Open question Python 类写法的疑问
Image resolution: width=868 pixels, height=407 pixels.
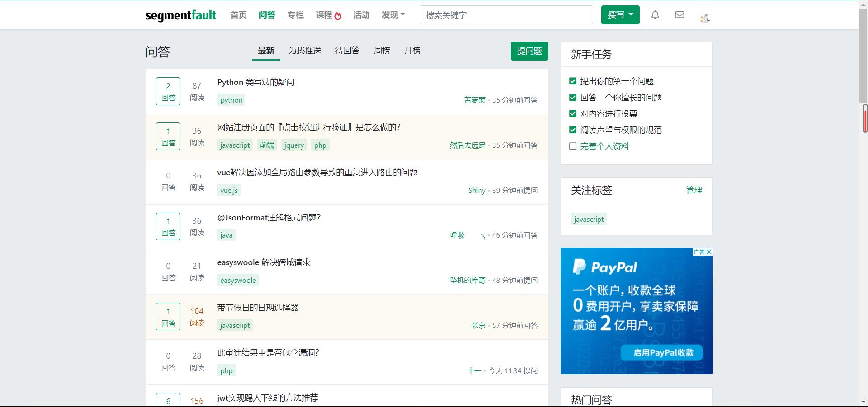pyautogui.click(x=256, y=82)
